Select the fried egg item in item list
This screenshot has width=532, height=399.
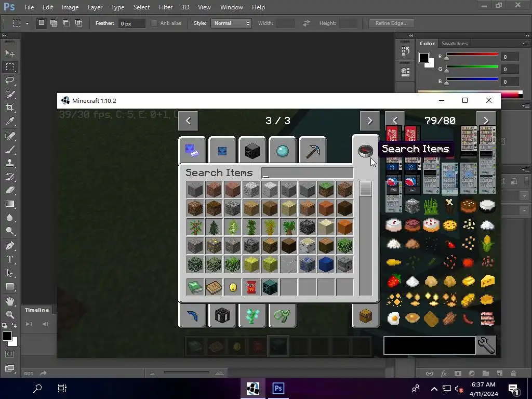(x=394, y=318)
